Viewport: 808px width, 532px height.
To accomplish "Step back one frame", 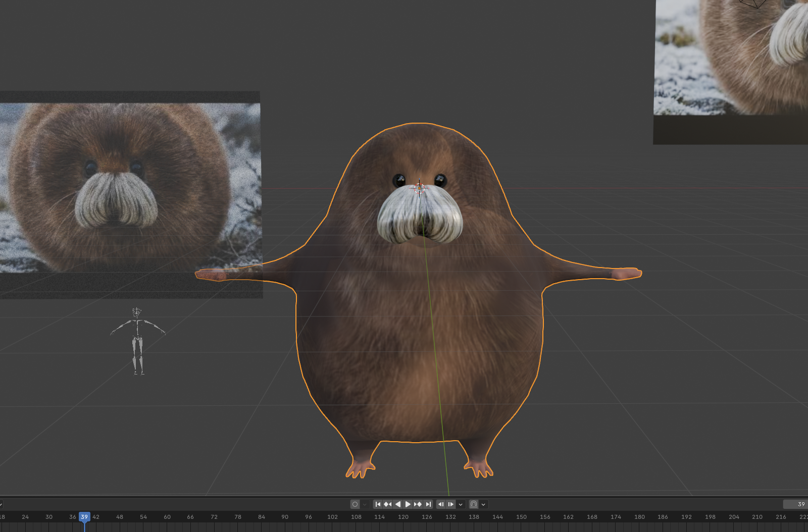I will pos(441,504).
